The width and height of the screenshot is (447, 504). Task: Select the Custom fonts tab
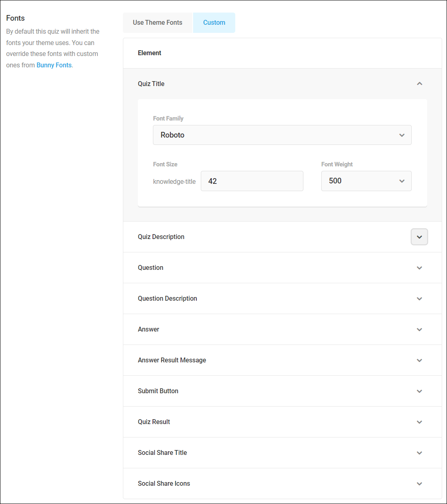tap(214, 23)
